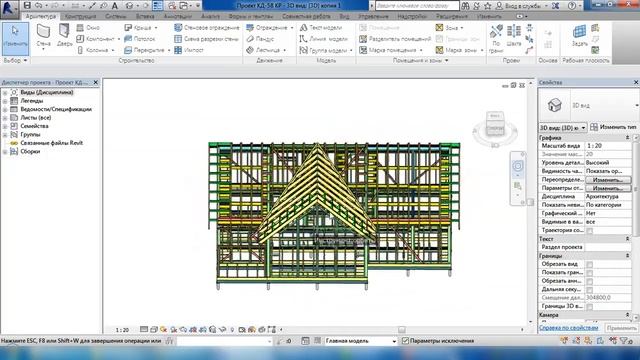Click the keyword search input field
The width and height of the screenshot is (640, 360).
tap(416, 6)
